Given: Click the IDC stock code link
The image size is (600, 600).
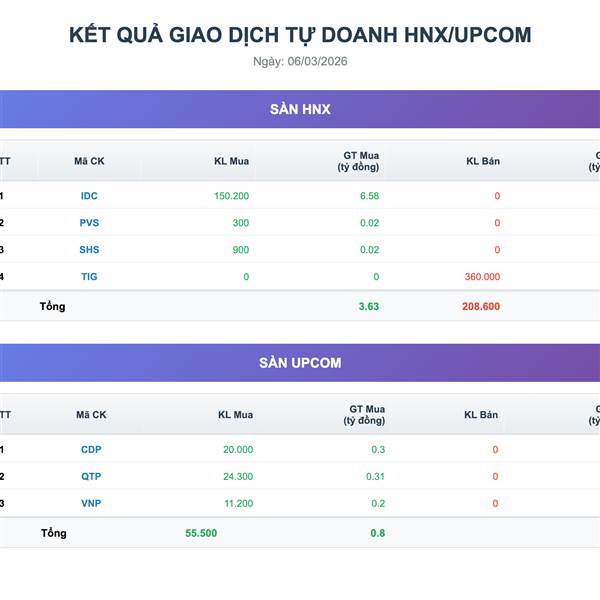Looking at the screenshot, I should [x=89, y=196].
